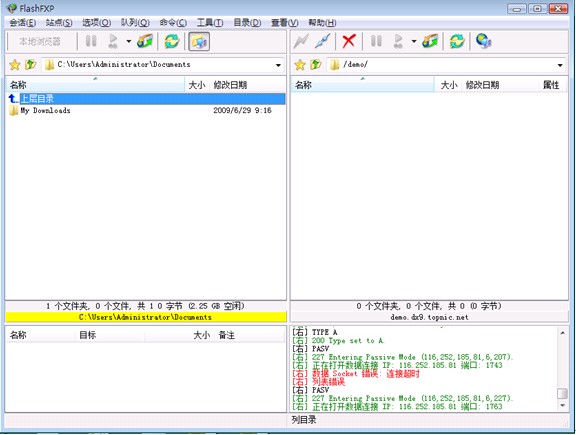The height and width of the screenshot is (435, 576).
Task: Open the dropdown arrow beside the left transfer icon
Action: [129, 41]
